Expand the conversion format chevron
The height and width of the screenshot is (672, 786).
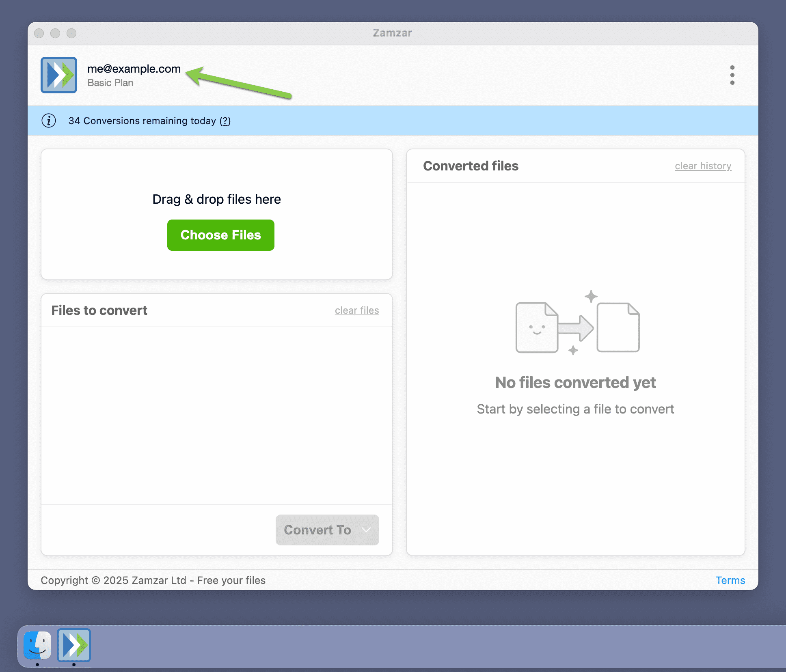pyautogui.click(x=366, y=530)
